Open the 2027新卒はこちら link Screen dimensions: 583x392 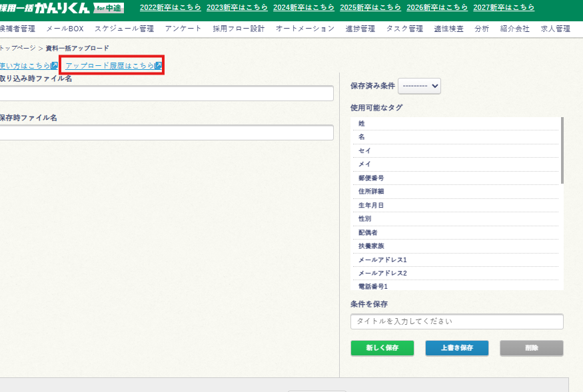point(504,7)
